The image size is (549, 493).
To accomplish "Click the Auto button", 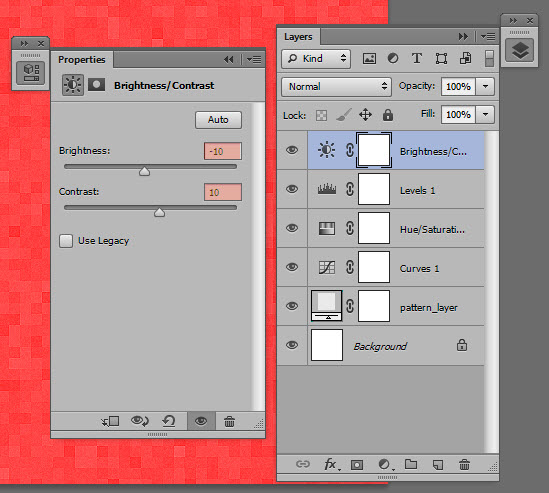I will (x=218, y=120).
